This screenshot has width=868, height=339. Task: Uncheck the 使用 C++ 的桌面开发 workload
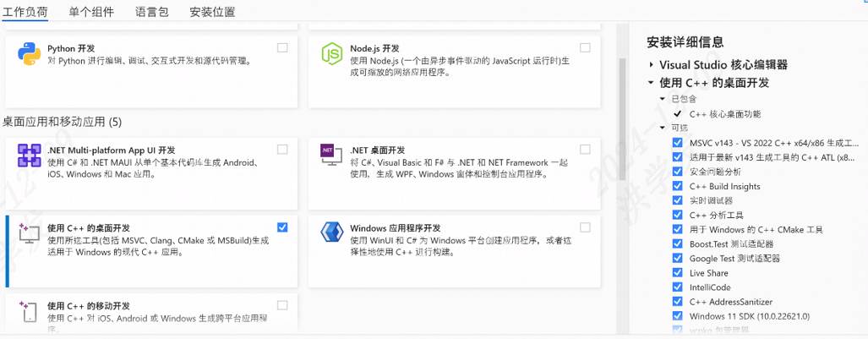coord(282,227)
